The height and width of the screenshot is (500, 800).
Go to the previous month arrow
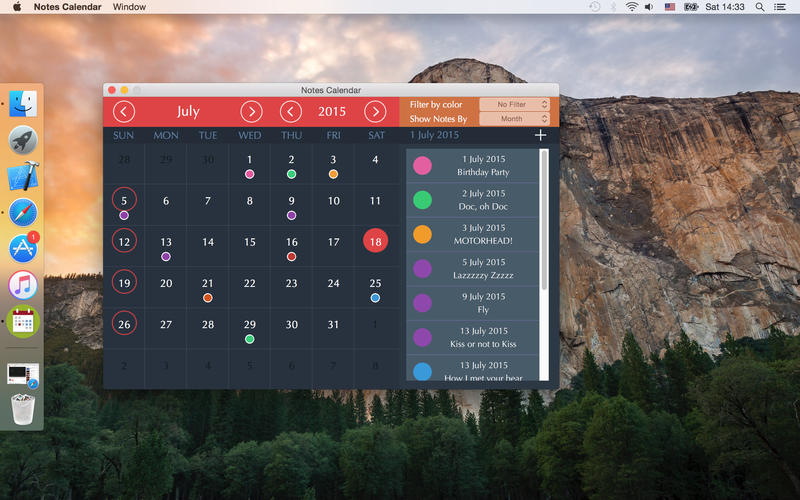pyautogui.click(x=124, y=112)
